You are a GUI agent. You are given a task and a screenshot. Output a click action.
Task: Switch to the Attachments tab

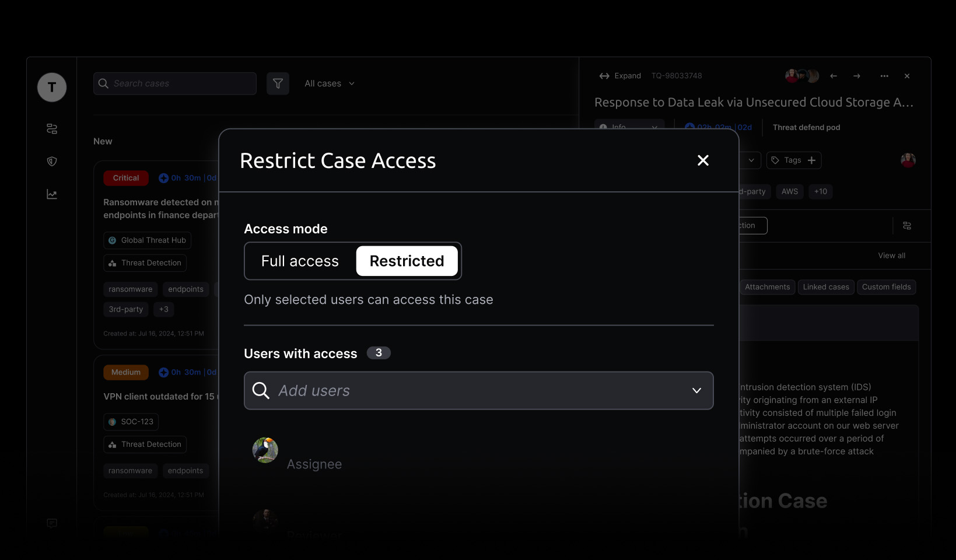coord(767,287)
